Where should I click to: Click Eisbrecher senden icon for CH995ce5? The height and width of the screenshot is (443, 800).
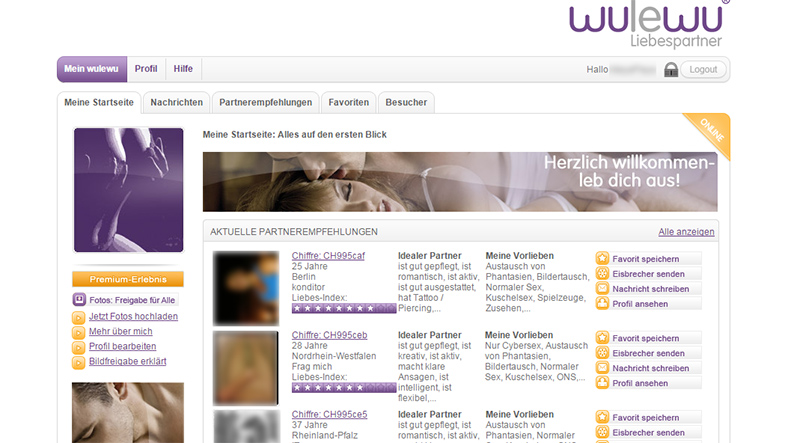603,432
